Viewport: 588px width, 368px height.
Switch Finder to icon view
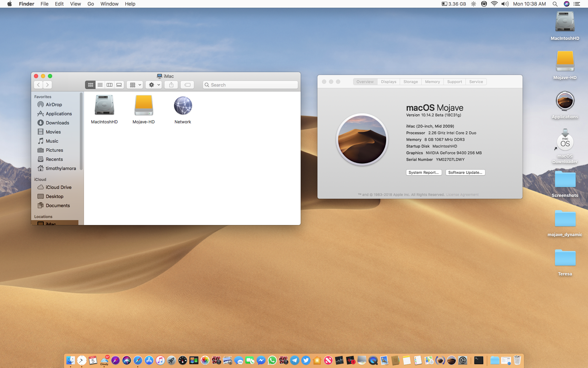pyautogui.click(x=90, y=85)
